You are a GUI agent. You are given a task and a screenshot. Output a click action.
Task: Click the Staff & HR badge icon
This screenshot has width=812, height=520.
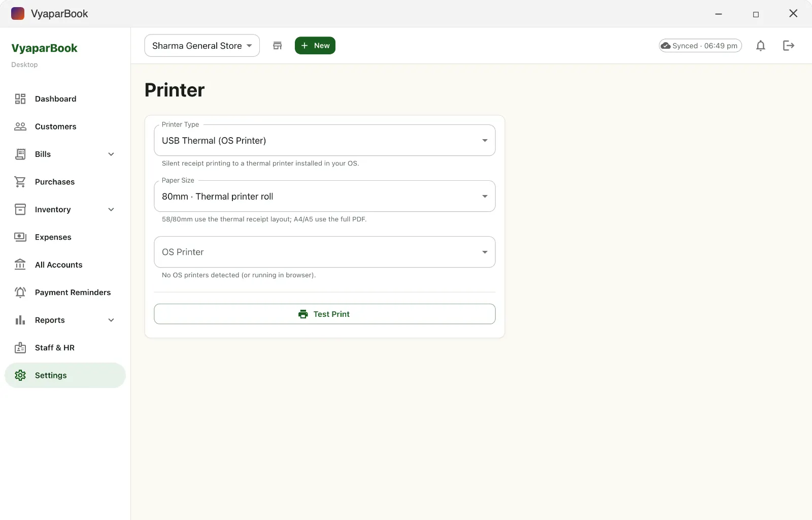point(20,348)
